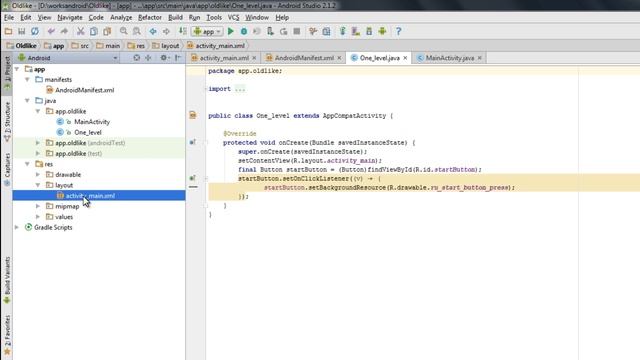The width and height of the screenshot is (640, 360).
Task: Click the Save All toolbar icon
Action: 22,31
